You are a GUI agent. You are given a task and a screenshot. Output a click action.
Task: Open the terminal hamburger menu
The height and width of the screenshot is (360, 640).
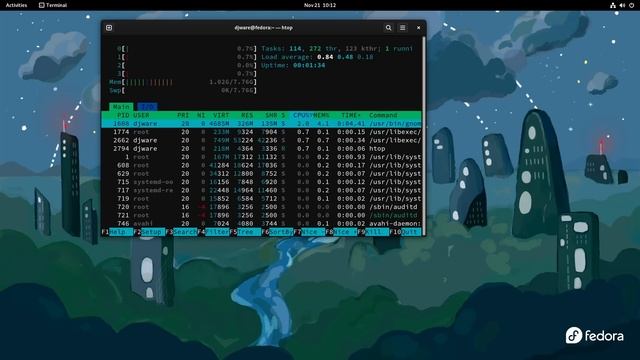coord(402,28)
